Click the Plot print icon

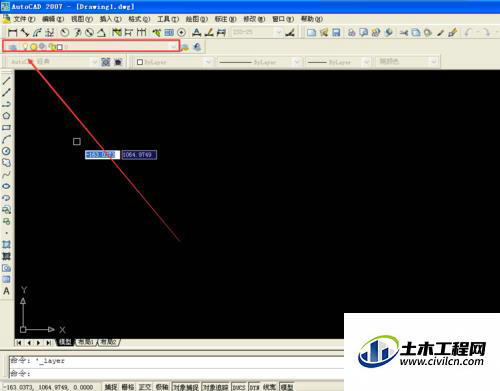(351, 33)
